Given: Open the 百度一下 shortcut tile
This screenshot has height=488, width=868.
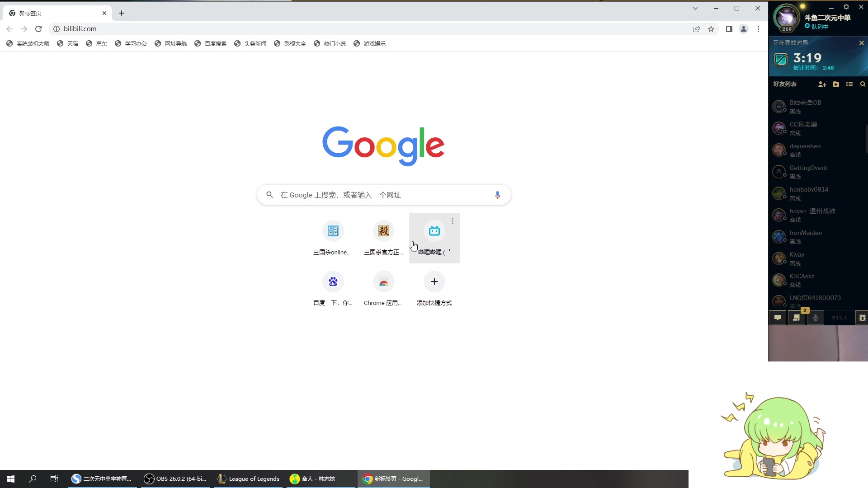Looking at the screenshot, I should [x=333, y=289].
